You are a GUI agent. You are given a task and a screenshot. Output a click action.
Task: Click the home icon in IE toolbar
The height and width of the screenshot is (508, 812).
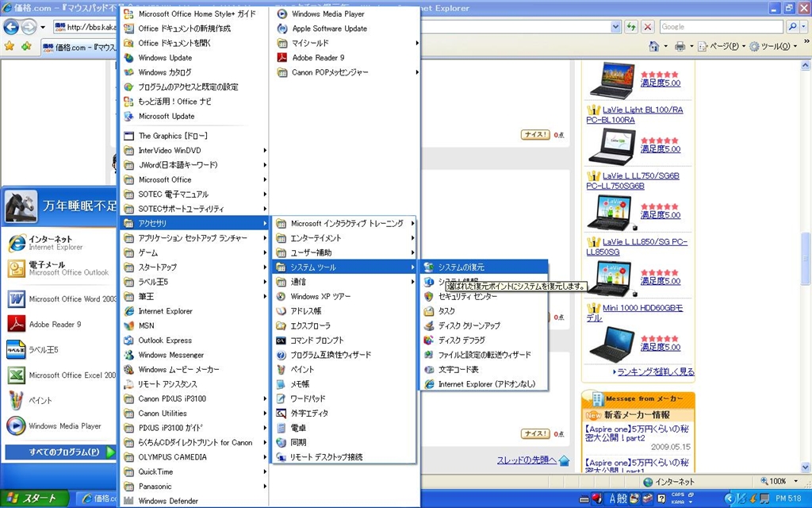(x=653, y=47)
